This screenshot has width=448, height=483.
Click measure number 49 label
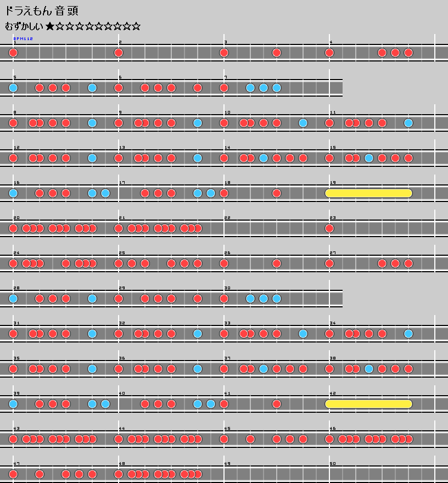coord(227,464)
